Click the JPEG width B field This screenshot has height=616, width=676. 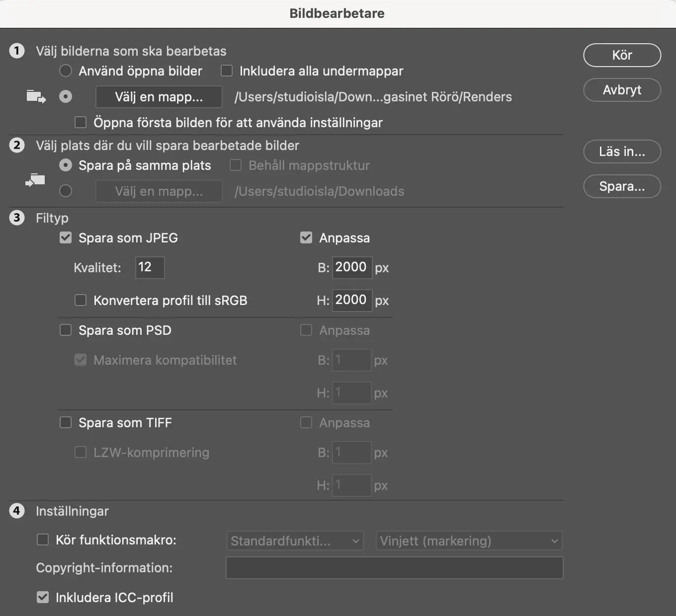352,268
